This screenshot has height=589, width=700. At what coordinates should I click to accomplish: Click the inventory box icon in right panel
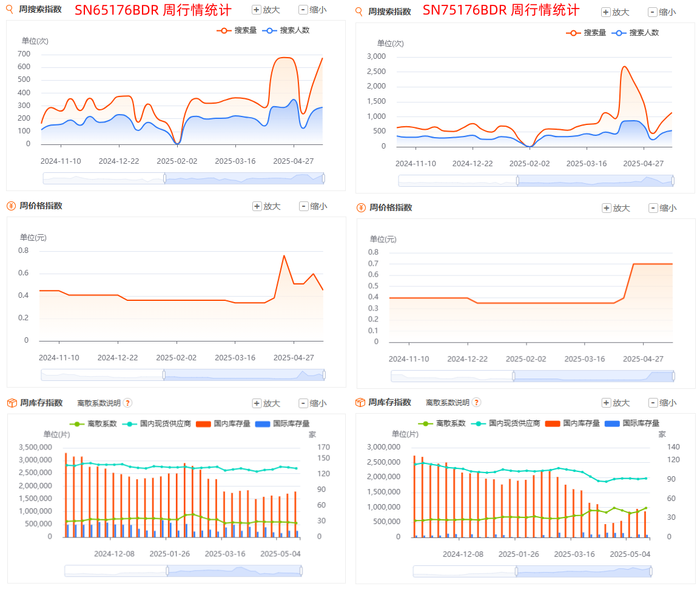pyautogui.click(x=360, y=402)
